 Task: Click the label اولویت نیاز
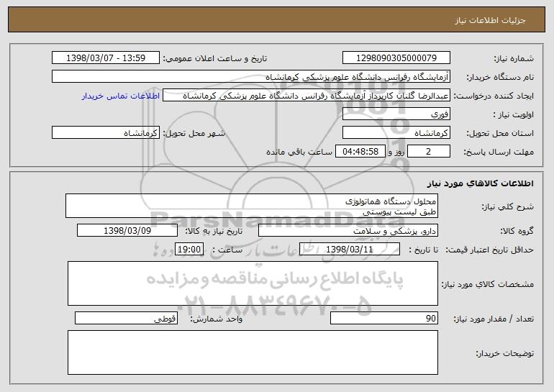514,114
